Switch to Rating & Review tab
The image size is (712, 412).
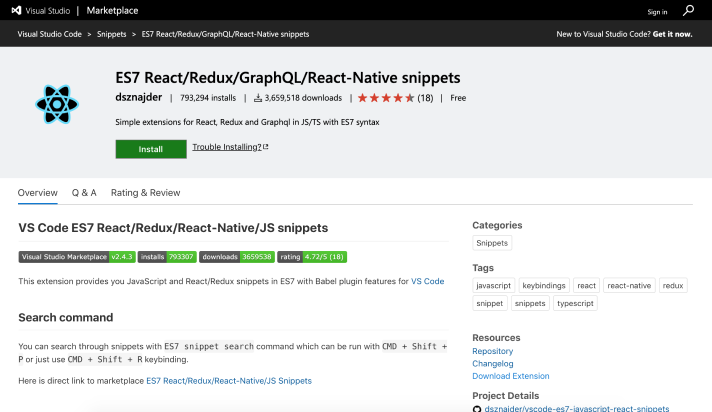145,193
